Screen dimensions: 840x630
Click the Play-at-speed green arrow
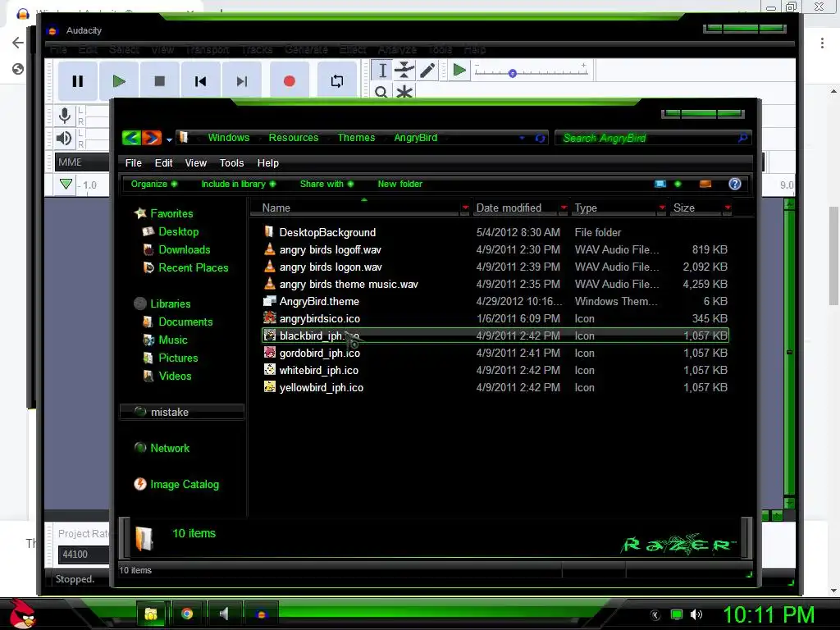tap(459, 71)
